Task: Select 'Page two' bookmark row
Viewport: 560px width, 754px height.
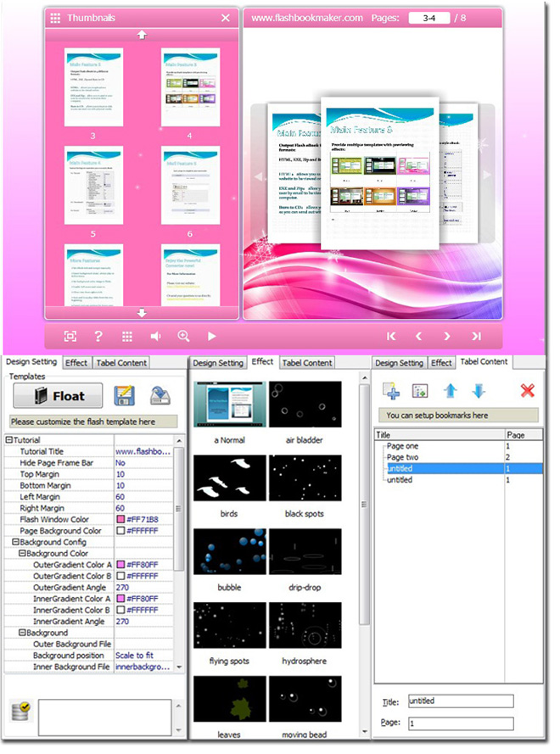Action: click(x=458, y=457)
